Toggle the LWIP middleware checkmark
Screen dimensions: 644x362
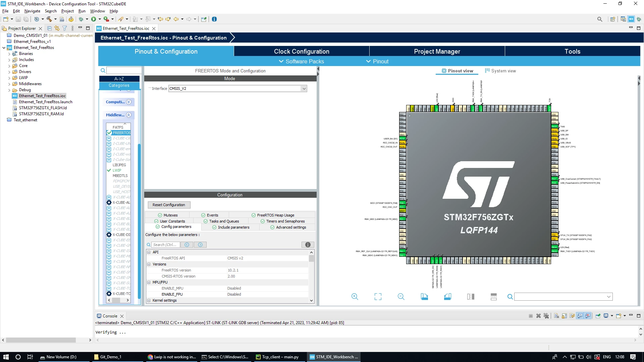point(109,170)
